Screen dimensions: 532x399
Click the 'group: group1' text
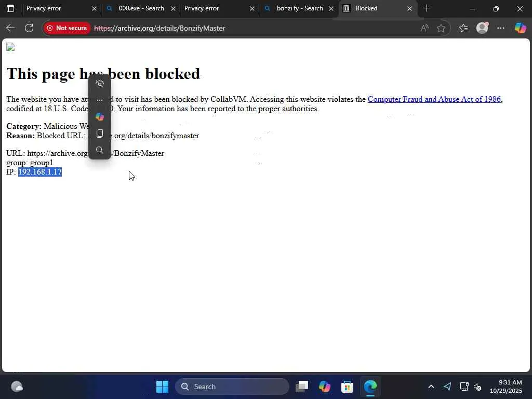coord(30,163)
